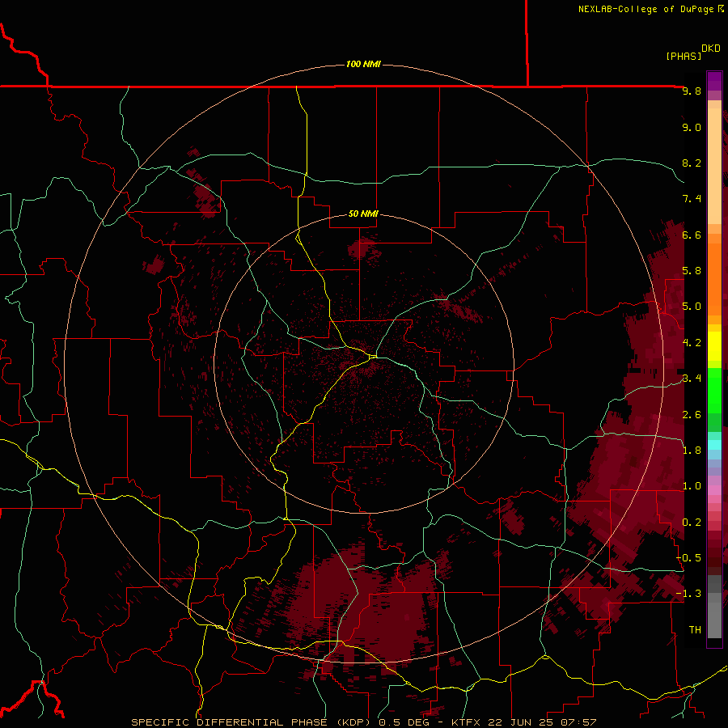Click the 'NEXLAB-College of DuPage' credit text
This screenshot has height=728, width=728.
[645, 9]
